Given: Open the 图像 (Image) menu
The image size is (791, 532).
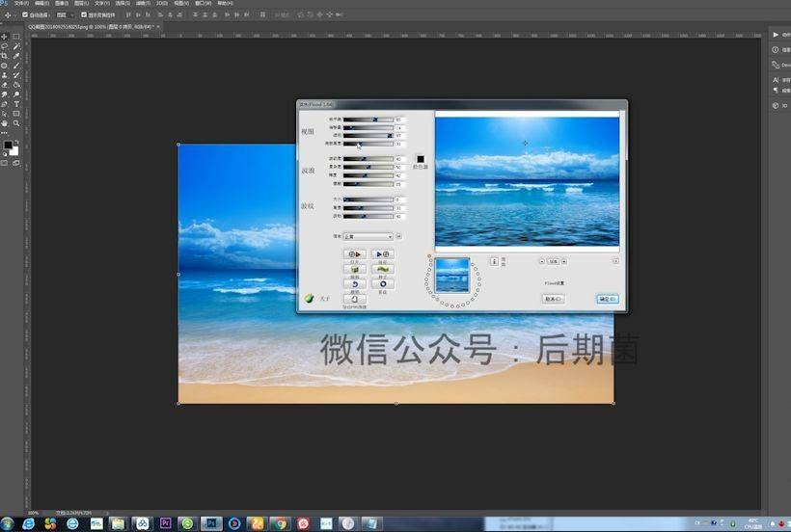Looking at the screenshot, I should 62,4.
